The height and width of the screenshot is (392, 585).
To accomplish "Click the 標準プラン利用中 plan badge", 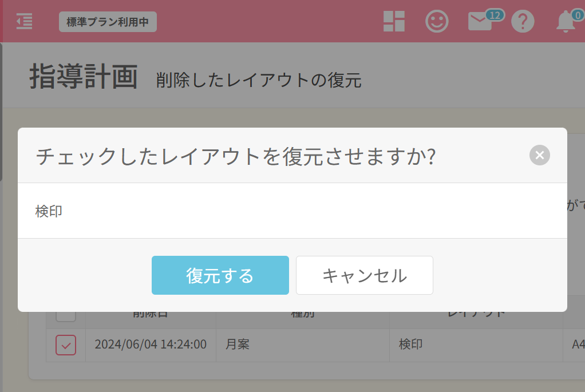I will point(108,22).
